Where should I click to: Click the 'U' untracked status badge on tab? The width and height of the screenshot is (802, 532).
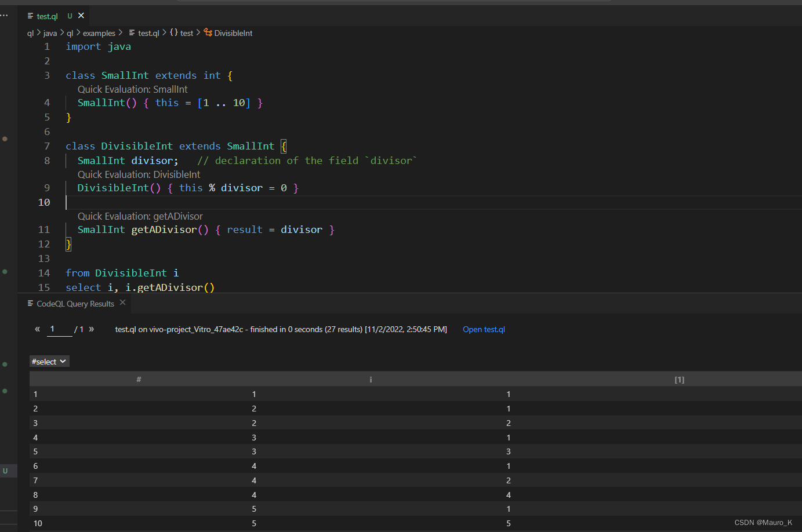(70, 16)
